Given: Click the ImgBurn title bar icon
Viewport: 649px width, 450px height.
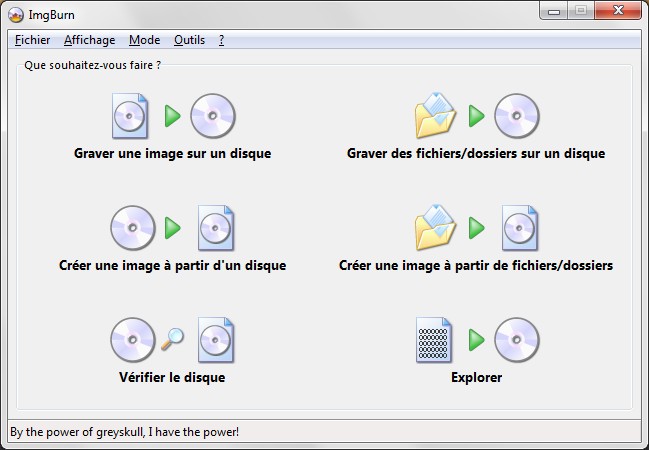Looking at the screenshot, I should pos(16,15).
